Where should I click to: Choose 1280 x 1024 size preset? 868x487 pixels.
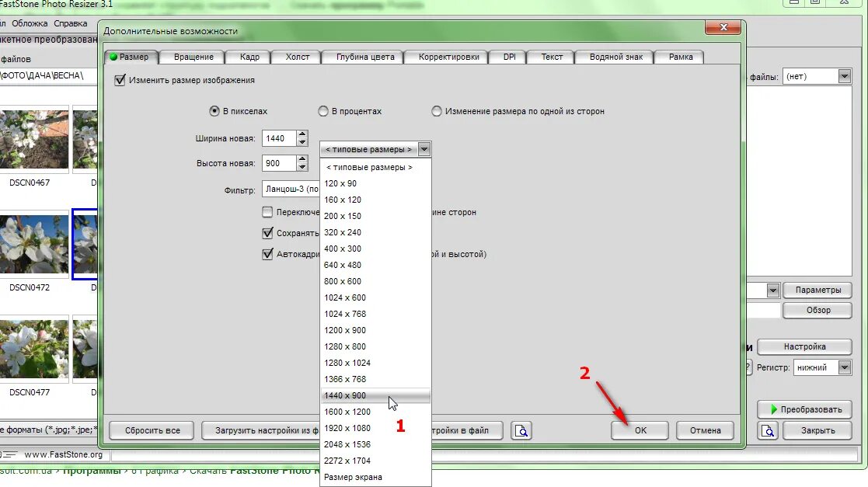(x=375, y=363)
